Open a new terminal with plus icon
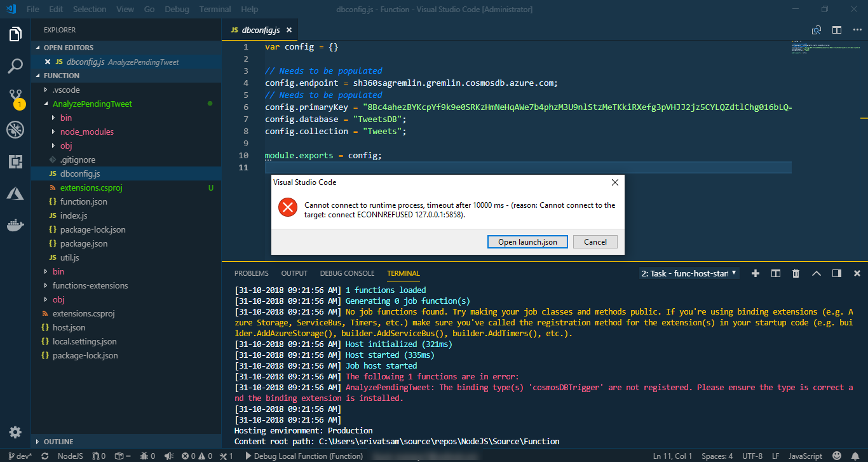Image resolution: width=868 pixels, height=462 pixels. (x=755, y=273)
